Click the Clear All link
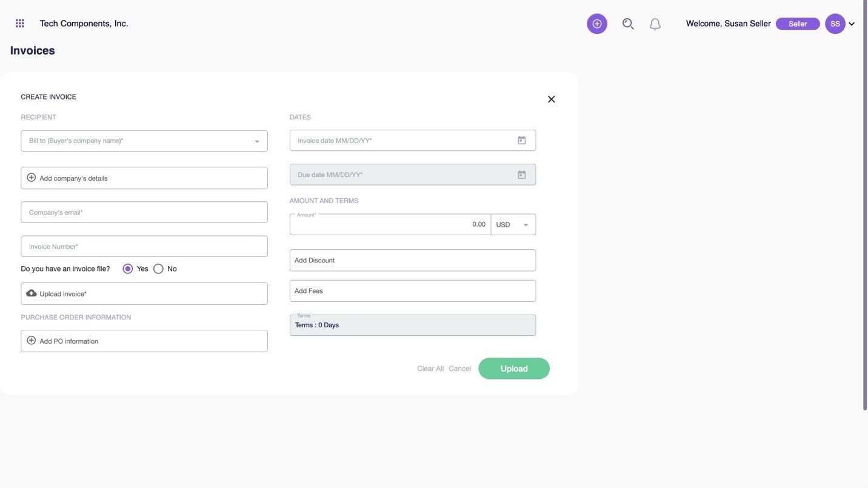868x488 pixels. click(x=430, y=369)
